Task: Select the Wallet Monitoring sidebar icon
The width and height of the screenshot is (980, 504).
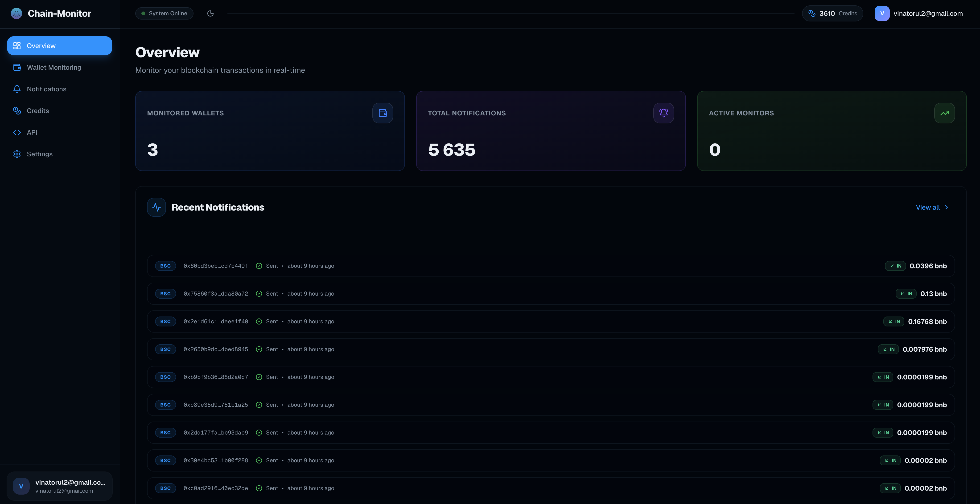Action: 17,67
